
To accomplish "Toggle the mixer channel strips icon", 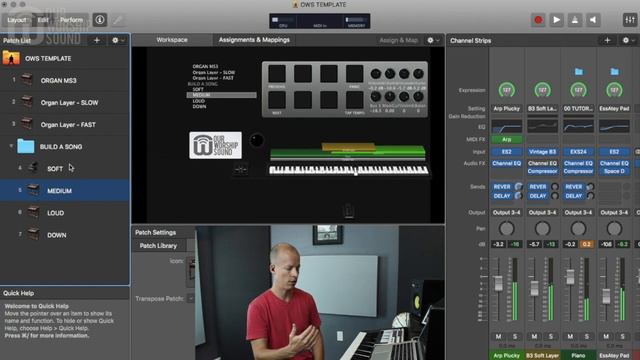I will coord(630,20).
